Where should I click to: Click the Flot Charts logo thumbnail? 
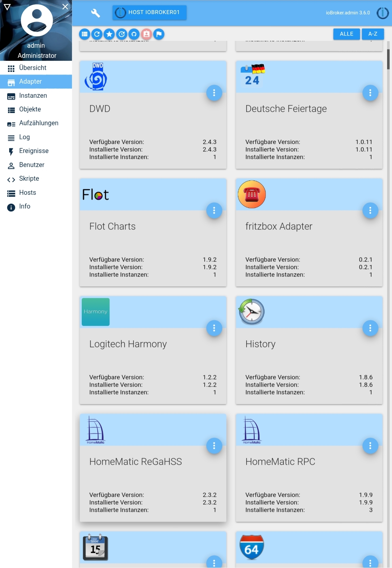[95, 195]
